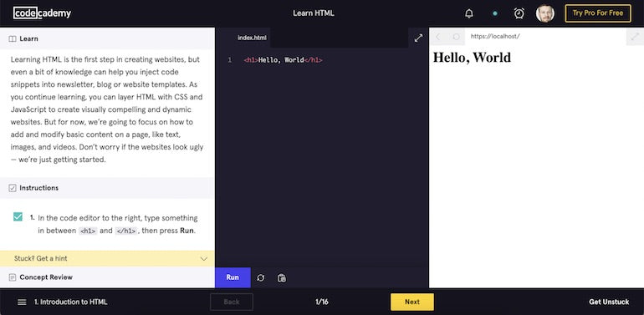
Task: Click Get Unstuck link
Action: [x=609, y=302]
